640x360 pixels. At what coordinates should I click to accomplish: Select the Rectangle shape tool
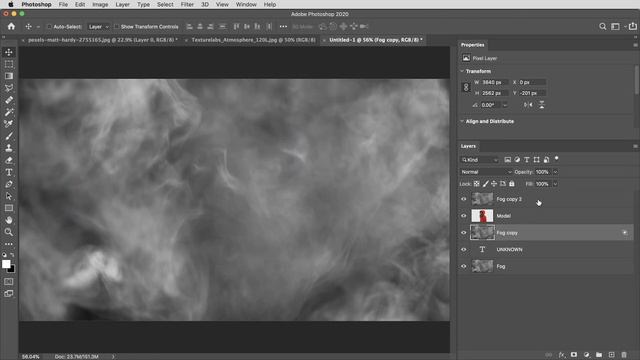(9, 208)
